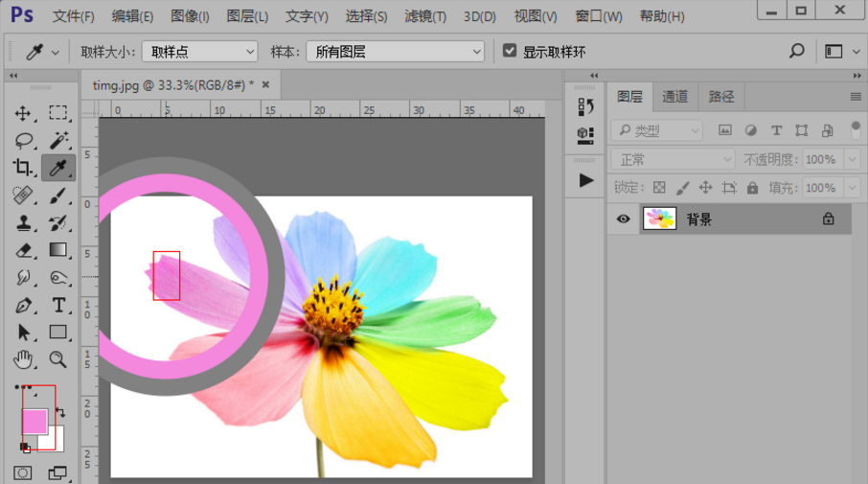The image size is (868, 484).
Task: Select the Crop tool
Action: coord(23,169)
